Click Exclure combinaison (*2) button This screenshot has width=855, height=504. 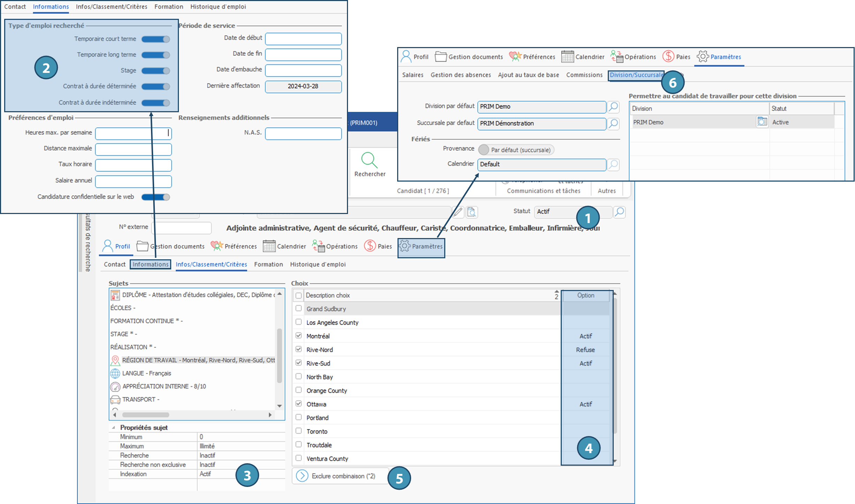click(340, 476)
